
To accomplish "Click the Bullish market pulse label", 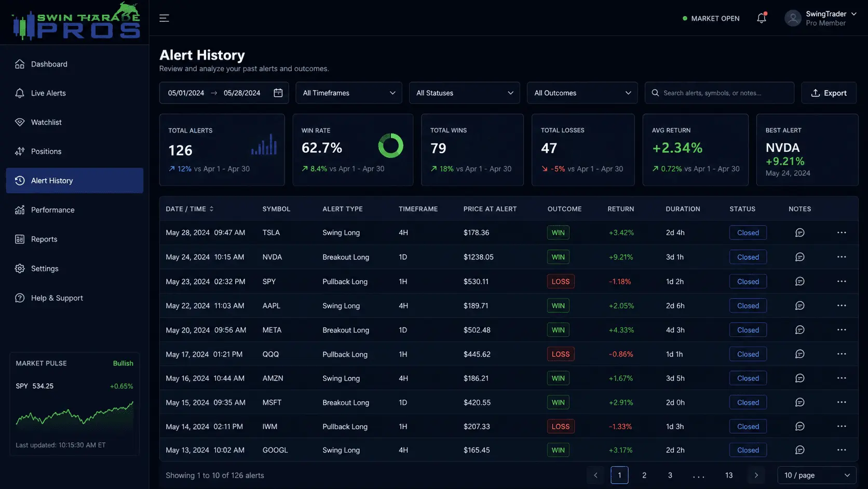I will point(123,363).
